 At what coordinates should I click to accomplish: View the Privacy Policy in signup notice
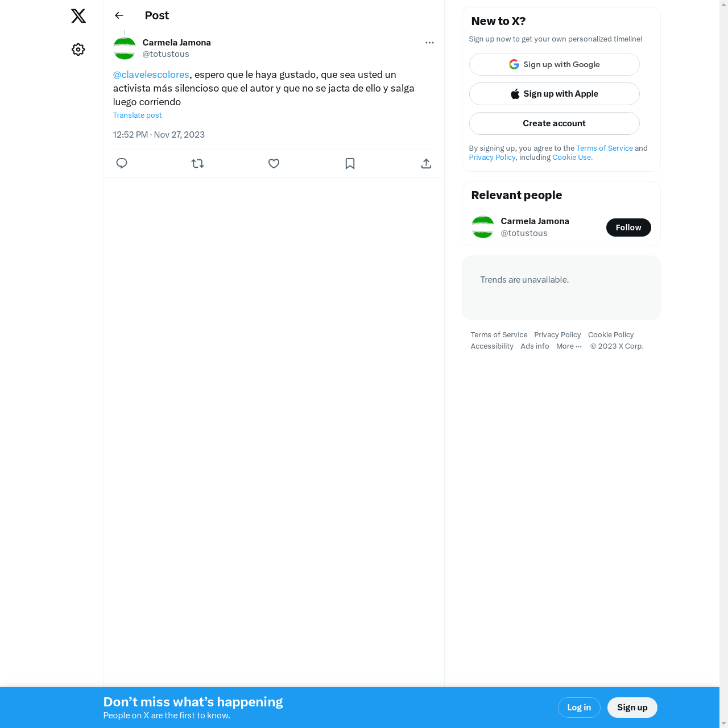tap(492, 158)
